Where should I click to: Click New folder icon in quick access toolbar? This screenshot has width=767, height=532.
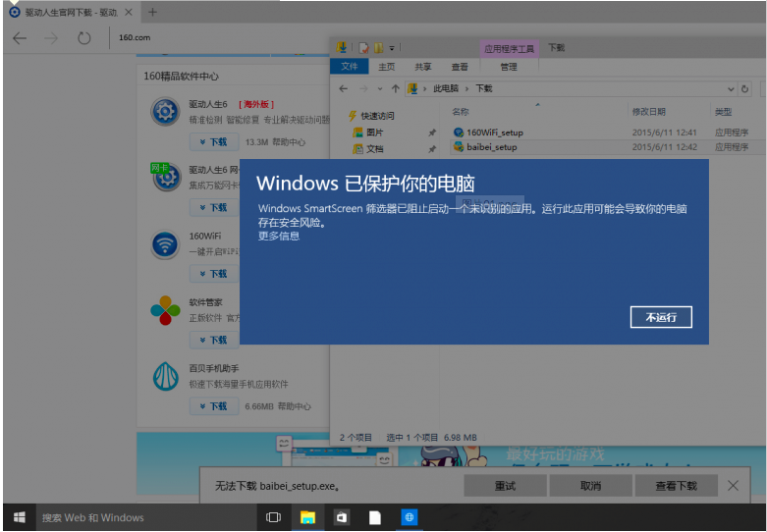click(x=379, y=48)
